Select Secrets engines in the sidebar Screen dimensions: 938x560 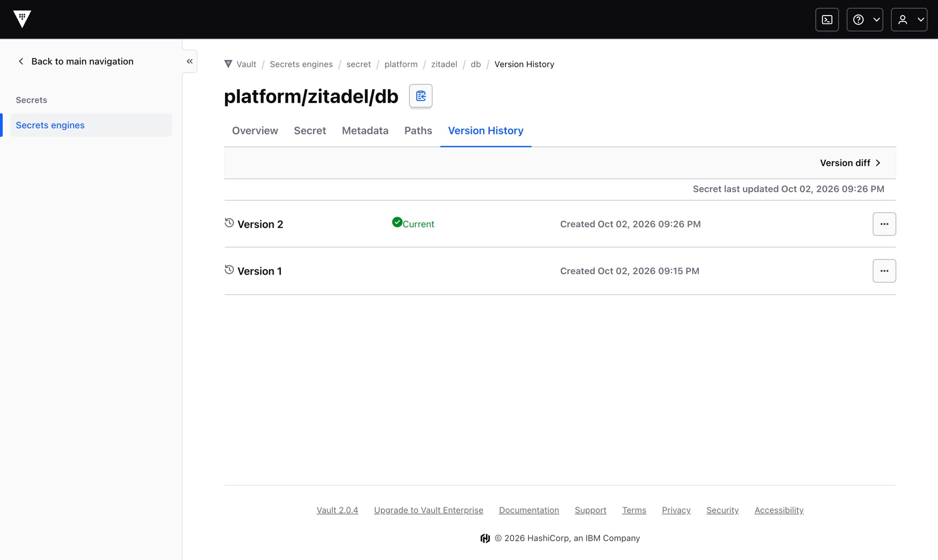[91, 125]
